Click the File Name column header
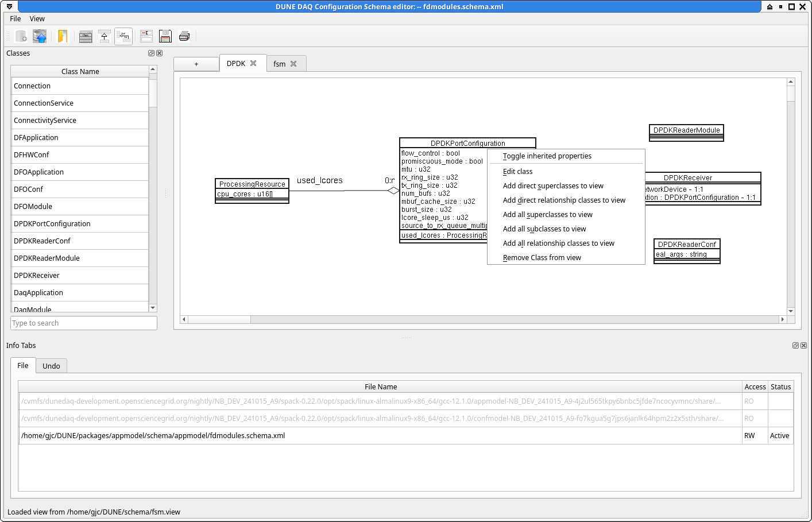 (381, 387)
